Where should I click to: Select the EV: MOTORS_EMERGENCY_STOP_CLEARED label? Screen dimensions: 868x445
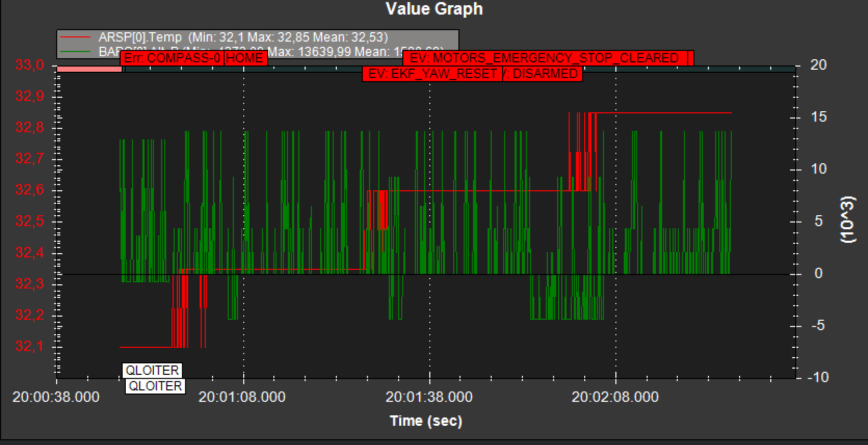pos(544,58)
